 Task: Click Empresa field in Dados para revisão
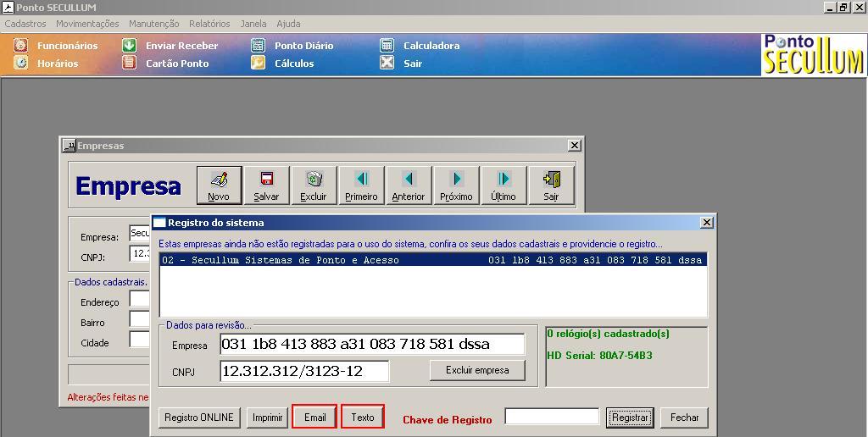pos(372,344)
